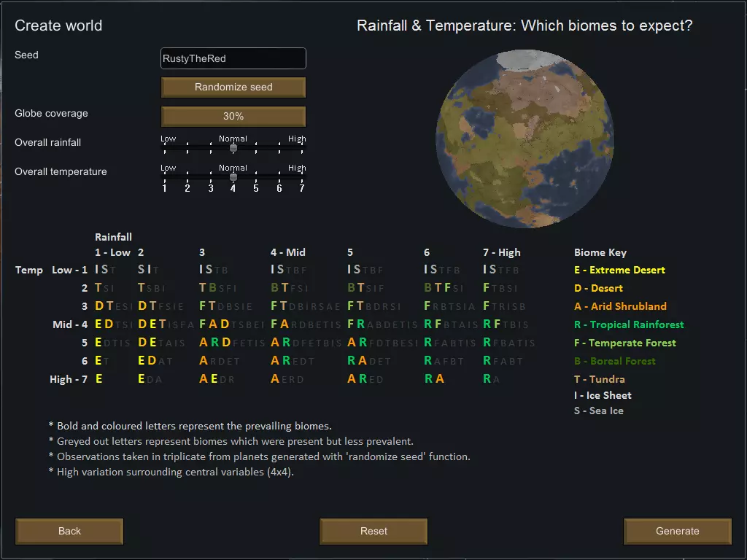Click the Randomize seed button
747x560 pixels.
coord(233,87)
